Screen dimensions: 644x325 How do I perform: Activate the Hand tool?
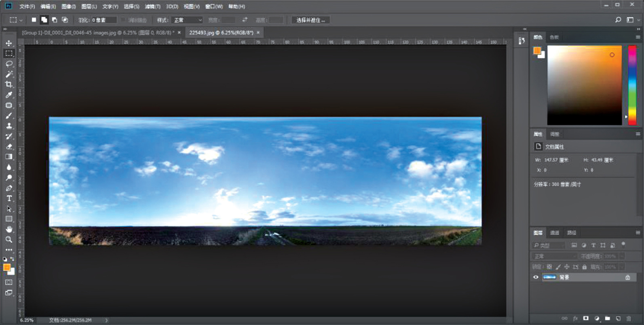pos(9,229)
